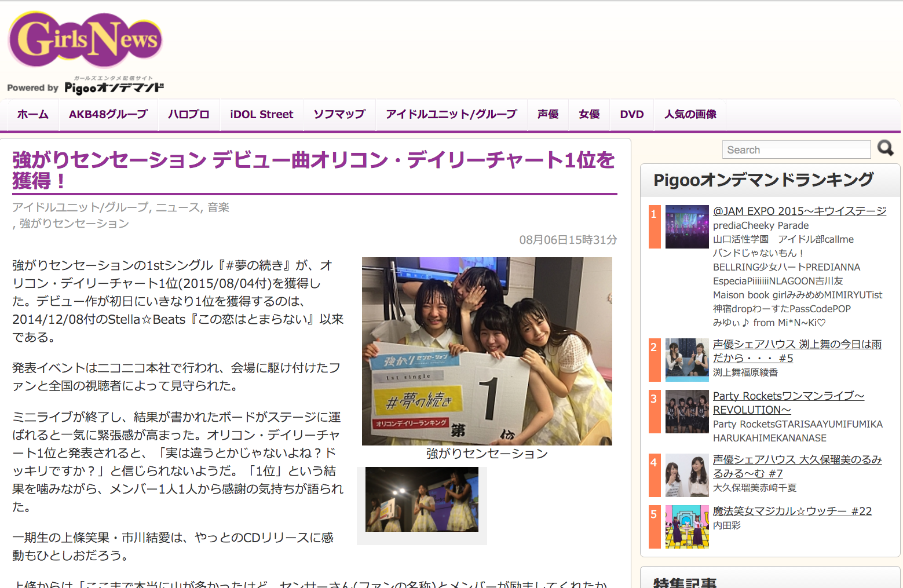Enlarge the main group photo with number 1 board
The height and width of the screenshot is (588, 903).
pyautogui.click(x=487, y=351)
